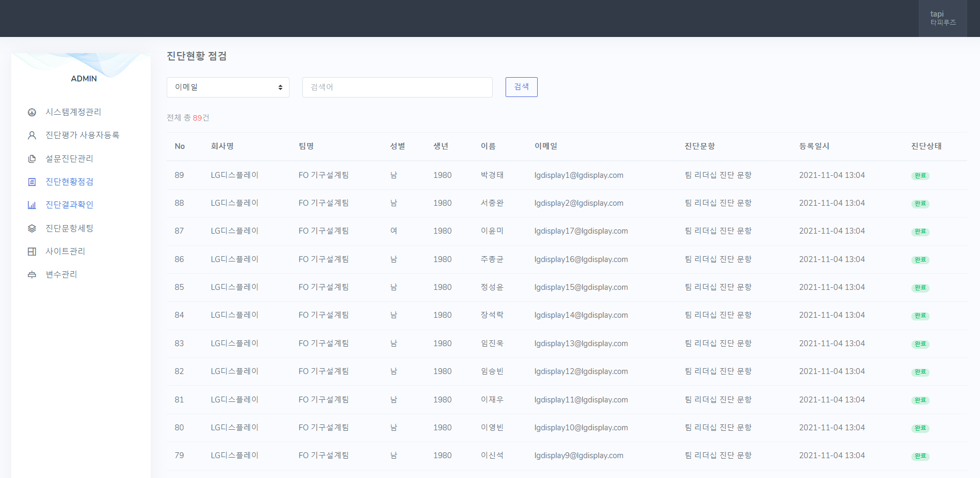Image resolution: width=980 pixels, height=478 pixels.
Task: Click the 검색 button
Action: (521, 87)
